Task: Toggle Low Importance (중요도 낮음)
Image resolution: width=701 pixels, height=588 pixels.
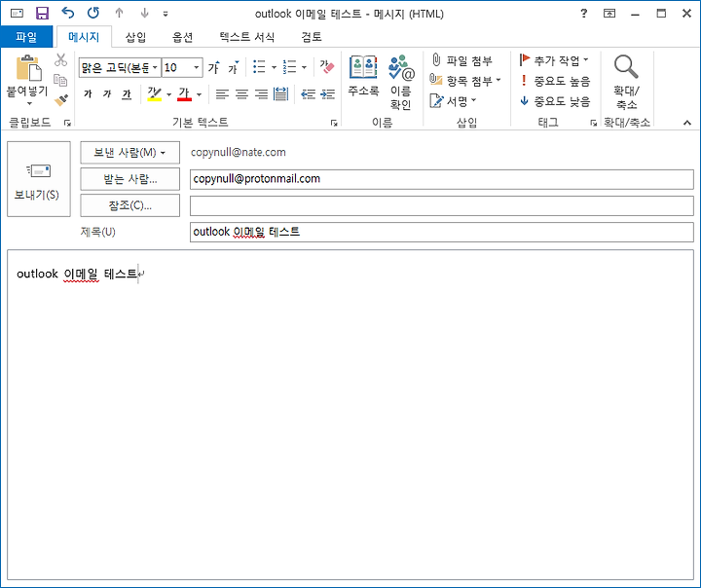Action: tap(556, 101)
